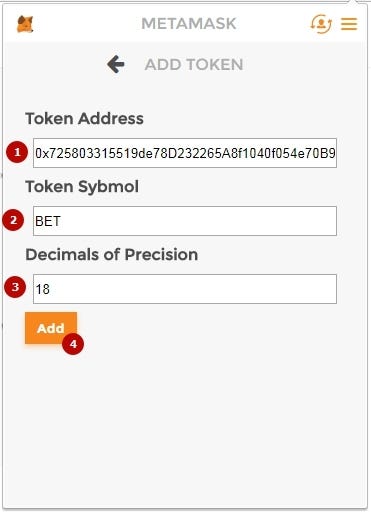The height and width of the screenshot is (512, 371).
Task: Go back using the left arrow
Action: (x=116, y=64)
